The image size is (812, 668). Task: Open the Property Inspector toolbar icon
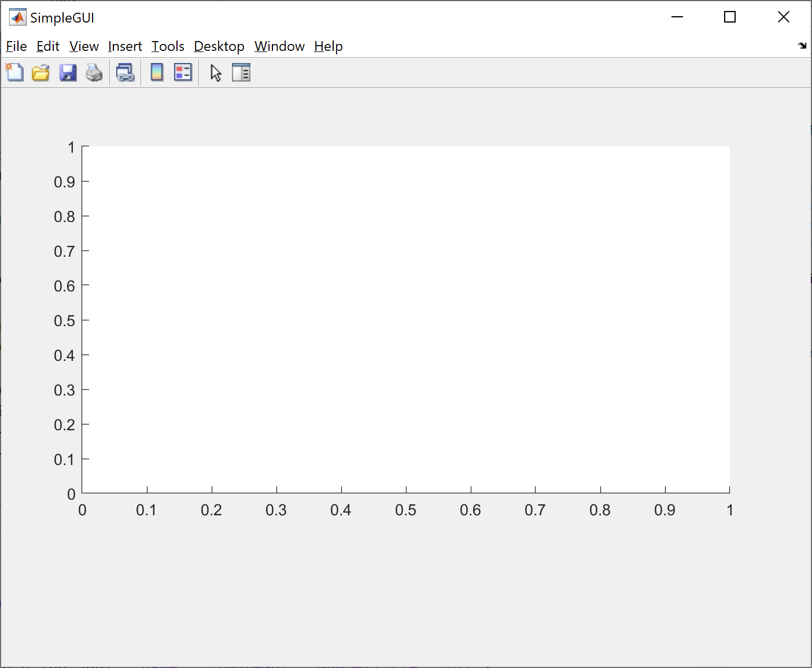click(x=241, y=72)
